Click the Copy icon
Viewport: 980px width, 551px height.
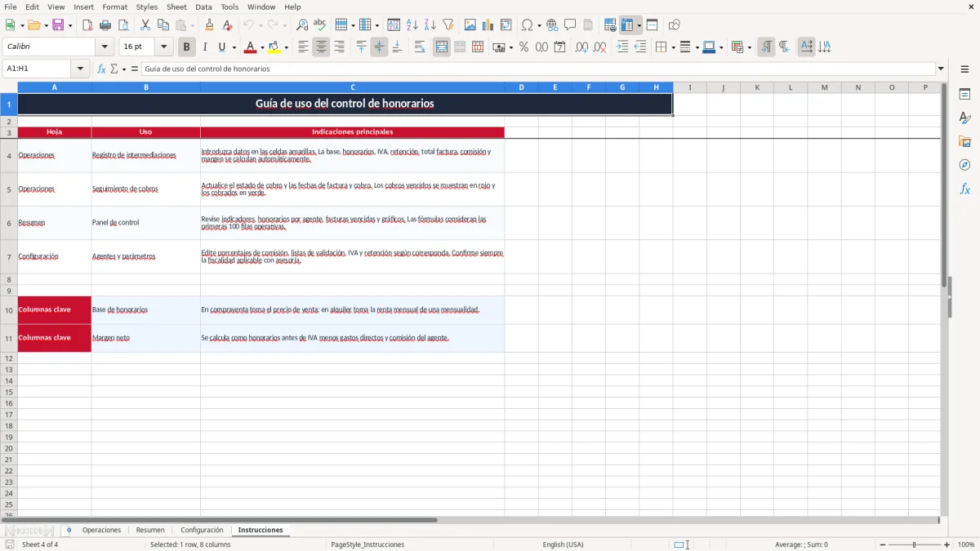(x=163, y=25)
